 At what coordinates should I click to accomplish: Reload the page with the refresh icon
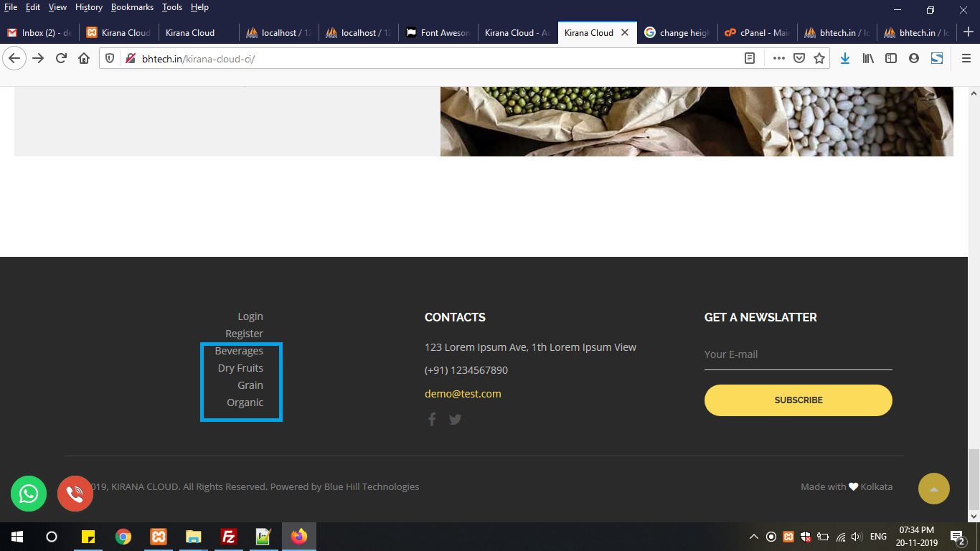[x=61, y=58]
